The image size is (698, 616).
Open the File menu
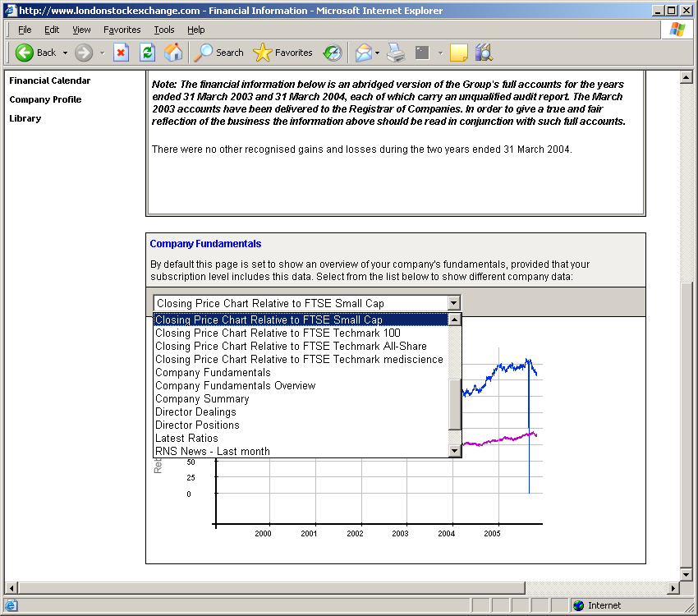(25, 30)
